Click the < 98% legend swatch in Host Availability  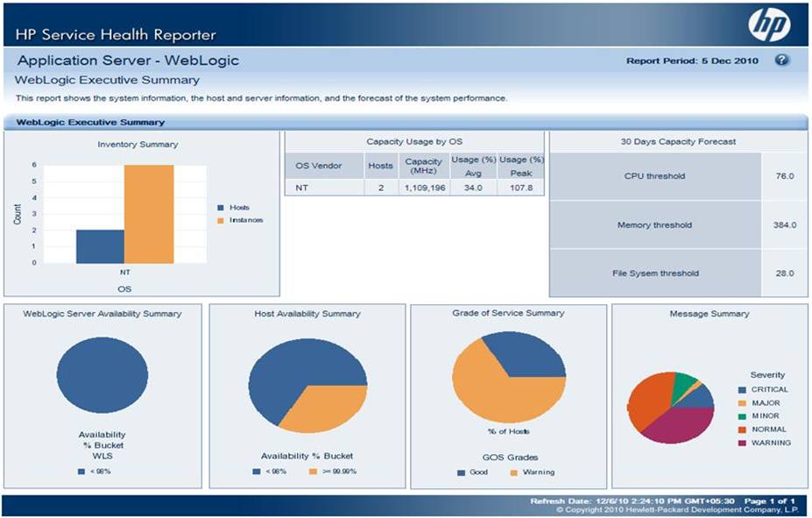tap(257, 472)
